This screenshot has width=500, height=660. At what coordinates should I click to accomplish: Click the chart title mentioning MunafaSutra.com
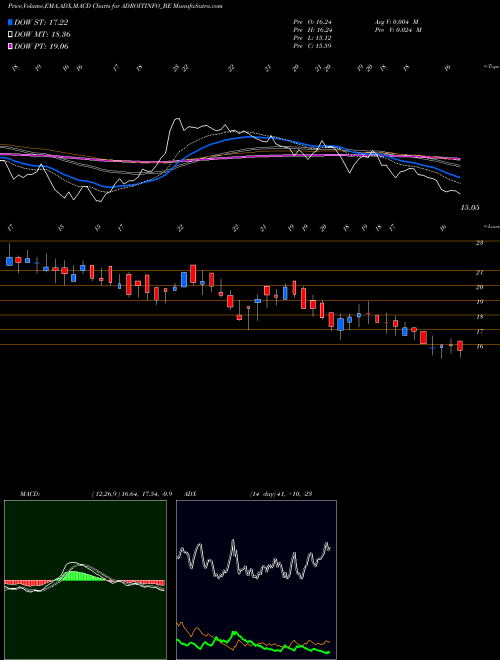pyautogui.click(x=115, y=6)
